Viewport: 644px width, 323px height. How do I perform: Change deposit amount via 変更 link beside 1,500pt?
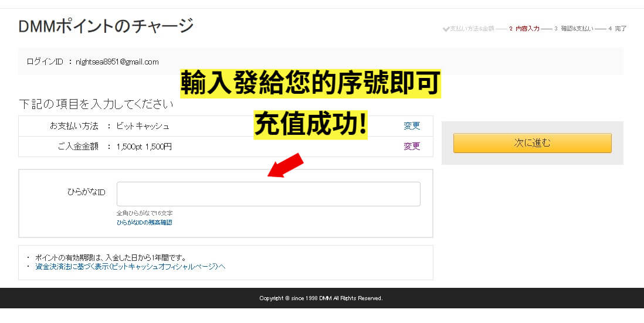point(412,146)
